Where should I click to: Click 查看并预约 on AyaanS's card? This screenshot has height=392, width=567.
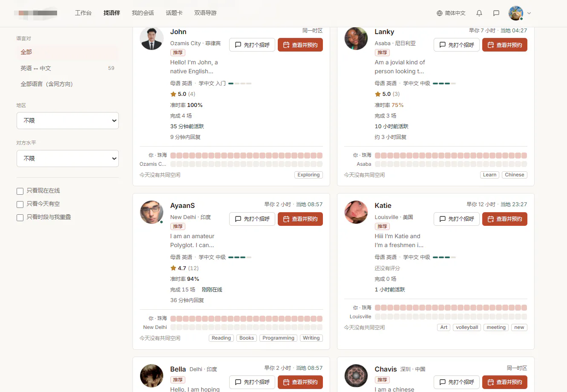coord(300,219)
